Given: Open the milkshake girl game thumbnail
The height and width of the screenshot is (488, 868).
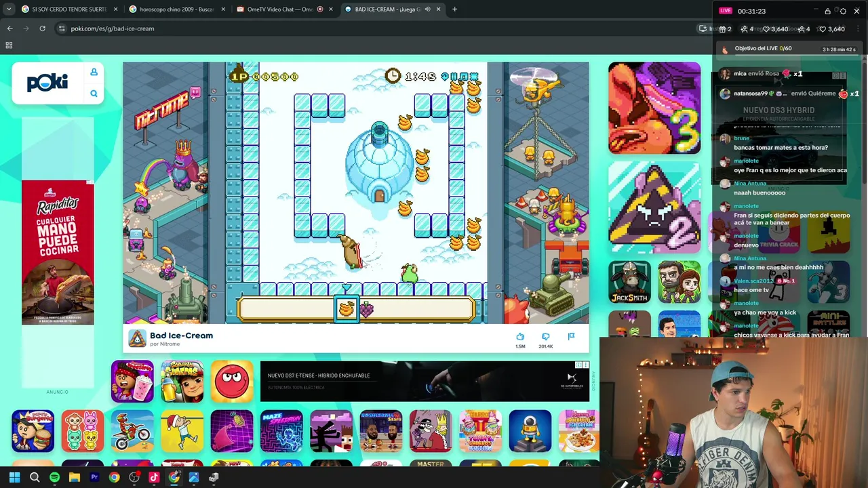Looking at the screenshot, I should coord(132,382).
